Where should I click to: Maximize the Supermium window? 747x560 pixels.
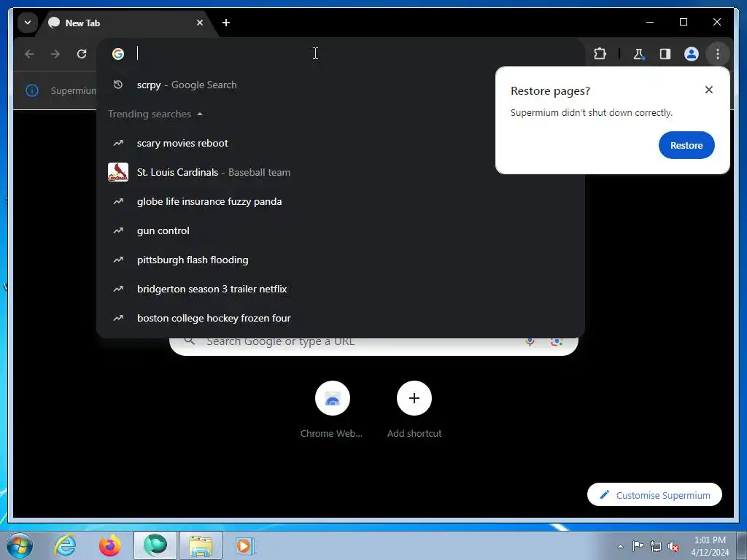point(683,22)
